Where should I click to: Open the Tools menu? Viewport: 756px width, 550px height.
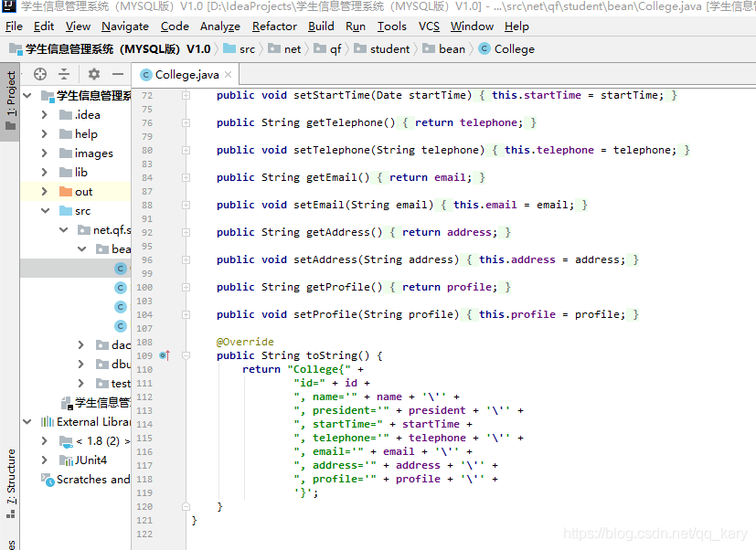[x=391, y=26]
